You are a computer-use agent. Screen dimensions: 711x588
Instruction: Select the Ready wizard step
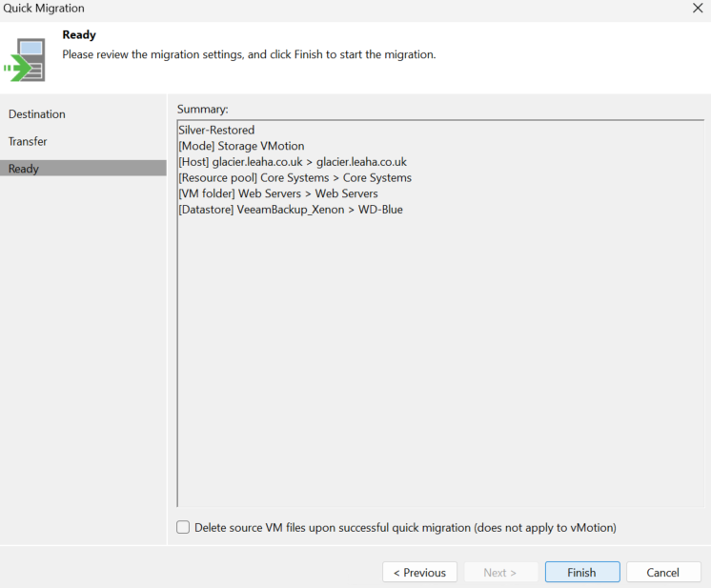[x=83, y=168]
